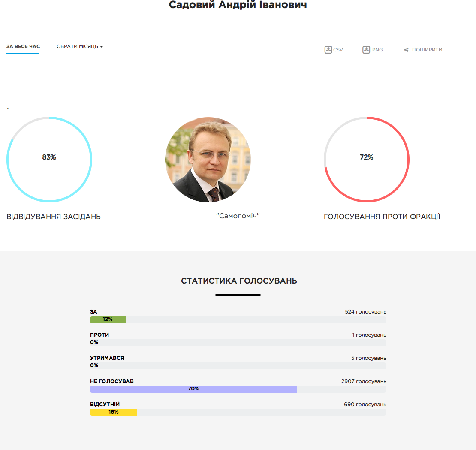This screenshot has width=476, height=450.
Task: Click the Проти progress bar
Action: (238, 343)
